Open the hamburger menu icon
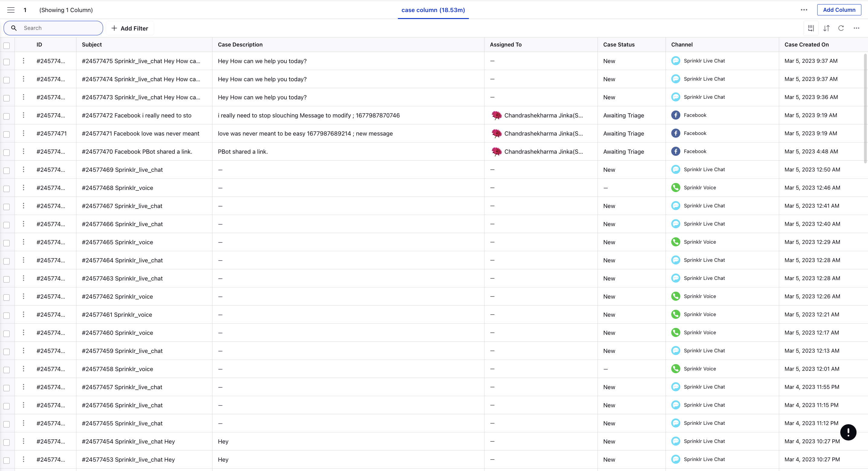868x471 pixels. pos(11,10)
